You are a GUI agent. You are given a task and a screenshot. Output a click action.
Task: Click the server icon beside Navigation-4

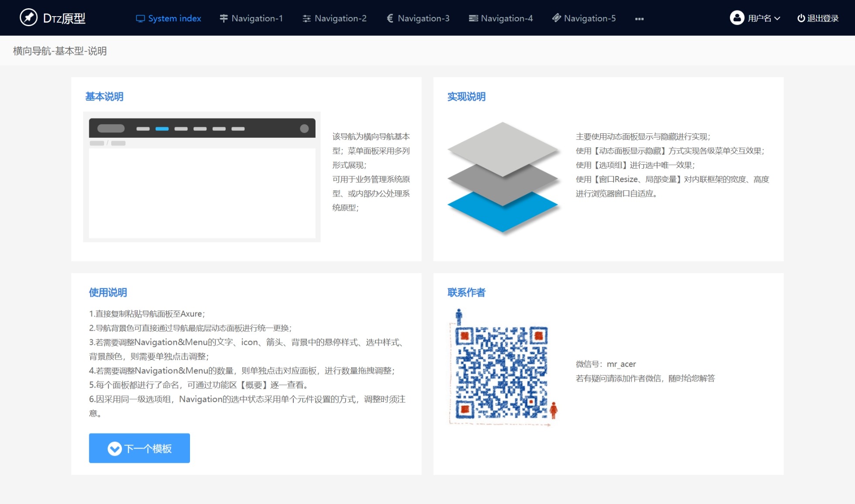[473, 18]
